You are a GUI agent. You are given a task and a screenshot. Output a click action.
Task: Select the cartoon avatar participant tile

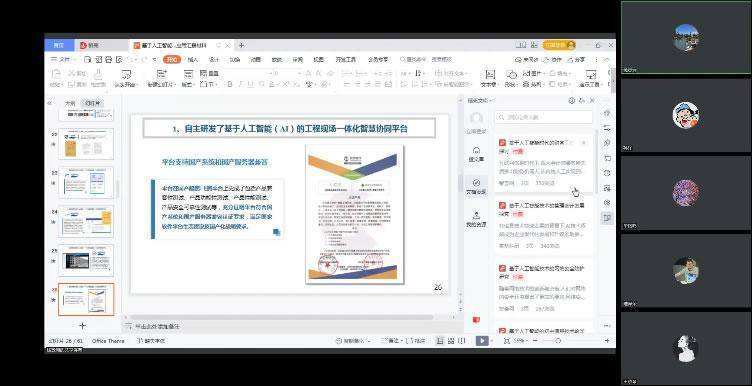coord(686,116)
